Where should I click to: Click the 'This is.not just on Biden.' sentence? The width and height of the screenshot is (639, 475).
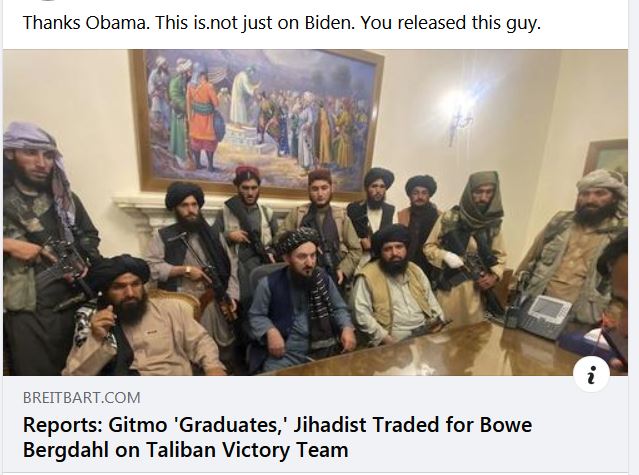(255, 23)
